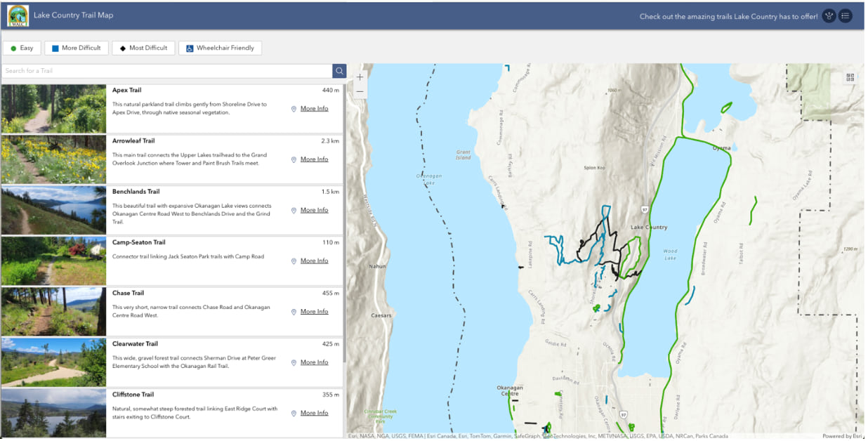
Task: Open More Info for Benchlands Trail
Action: (314, 210)
